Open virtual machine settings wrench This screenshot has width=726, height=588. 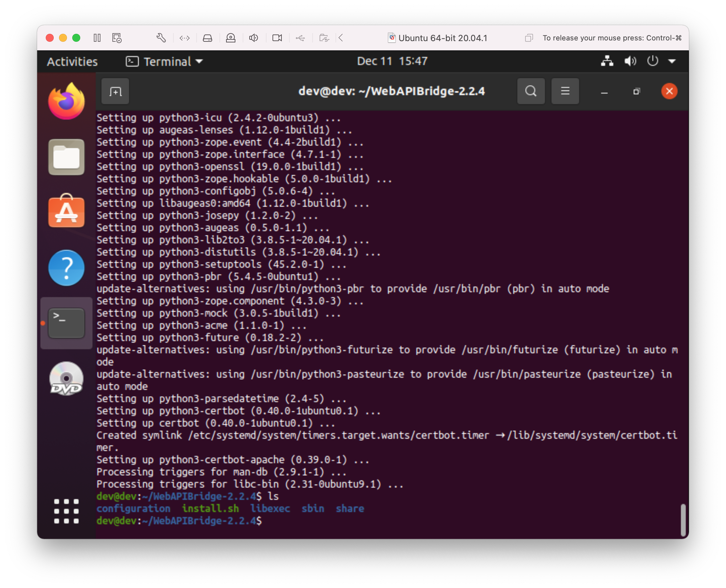tap(161, 38)
